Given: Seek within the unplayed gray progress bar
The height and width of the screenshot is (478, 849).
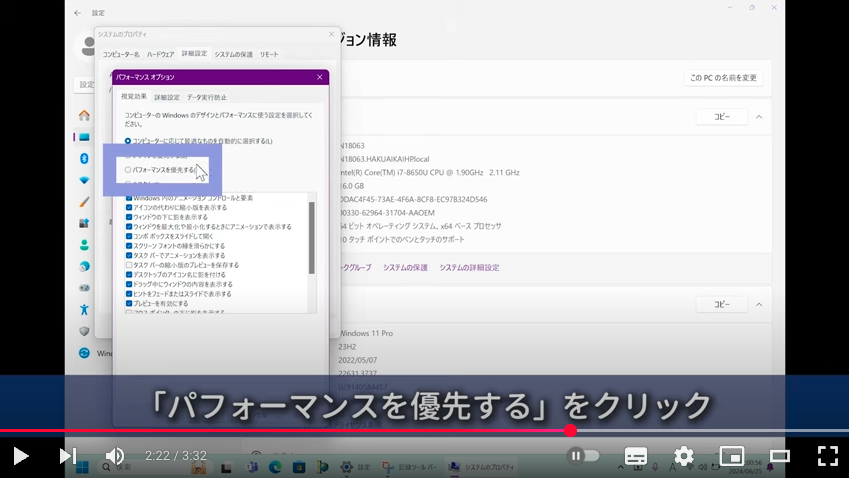Looking at the screenshot, I should pyautogui.click(x=713, y=430).
